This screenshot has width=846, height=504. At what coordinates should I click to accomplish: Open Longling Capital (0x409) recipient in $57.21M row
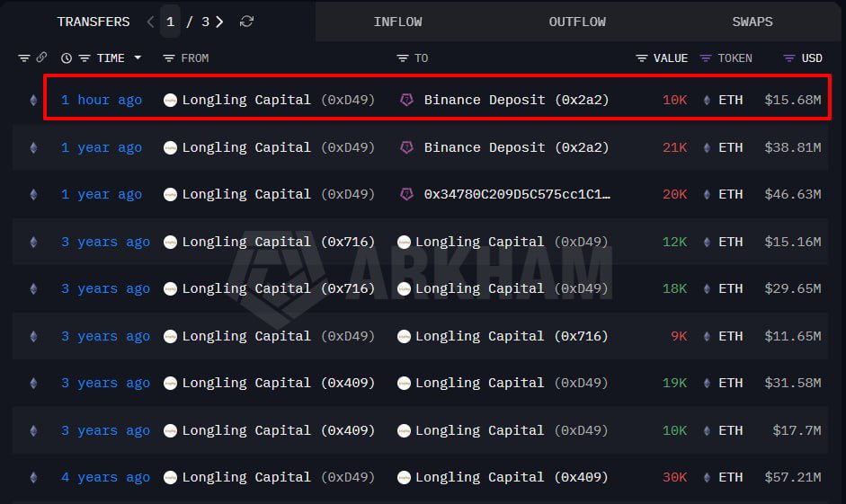point(512,478)
